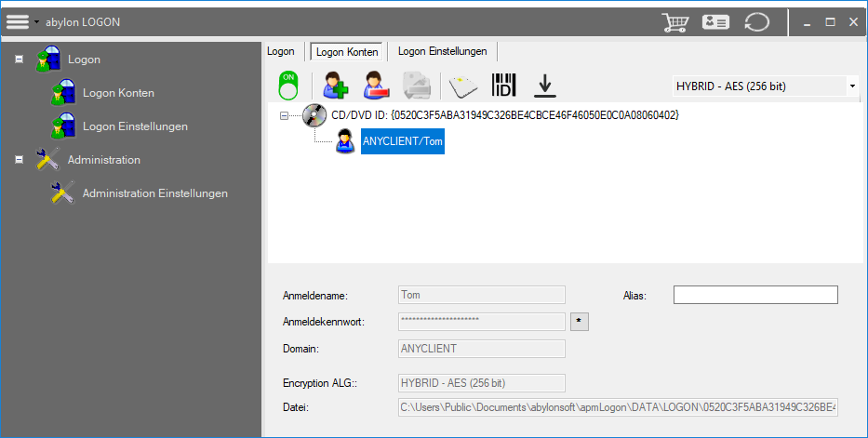868x438 pixels.
Task: Click the download arrow toolbar icon
Action: click(545, 86)
